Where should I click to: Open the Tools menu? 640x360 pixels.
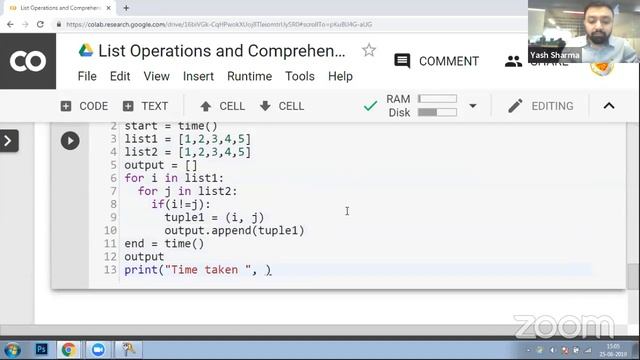tap(300, 76)
